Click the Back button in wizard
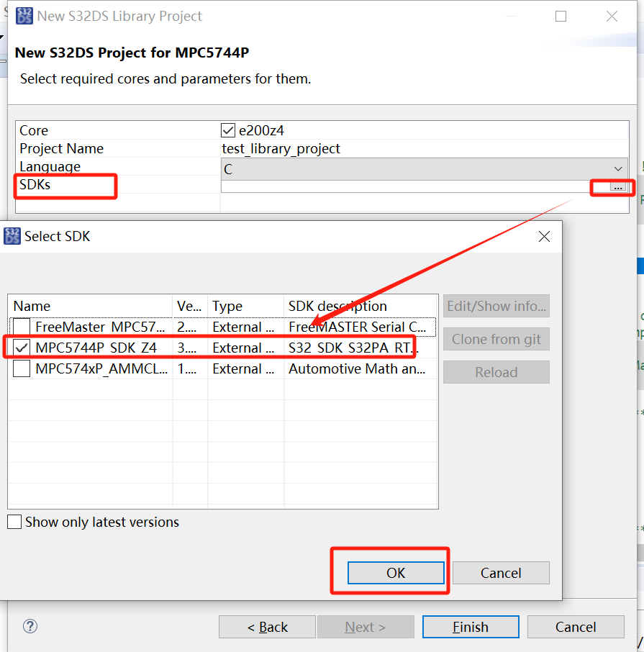The height and width of the screenshot is (652, 644). (x=268, y=627)
